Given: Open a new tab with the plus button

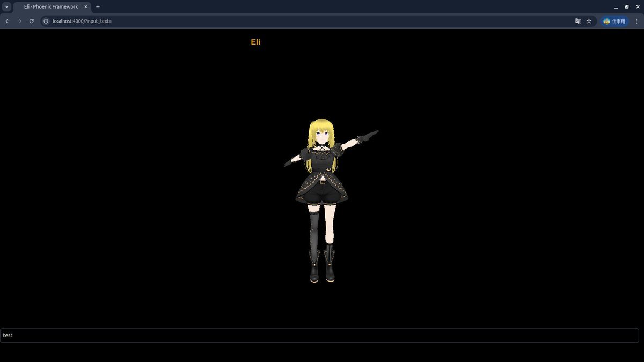Looking at the screenshot, I should tap(98, 6).
